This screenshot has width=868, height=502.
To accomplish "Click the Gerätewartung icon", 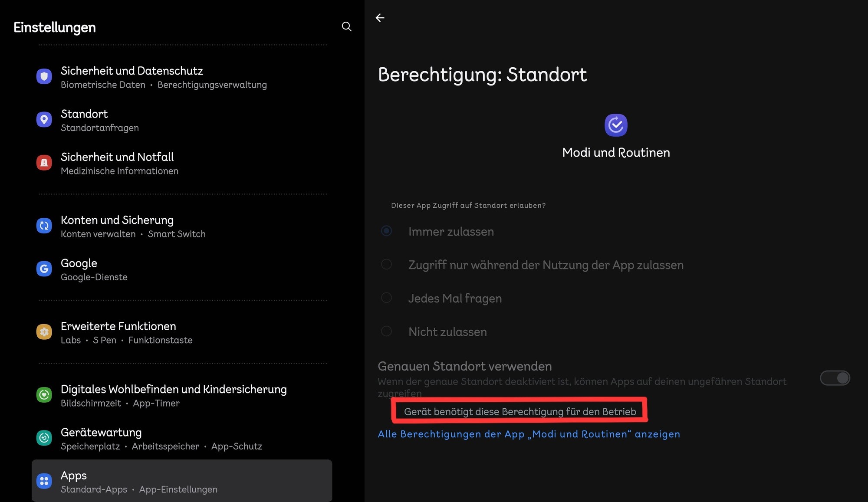I will [x=44, y=438].
